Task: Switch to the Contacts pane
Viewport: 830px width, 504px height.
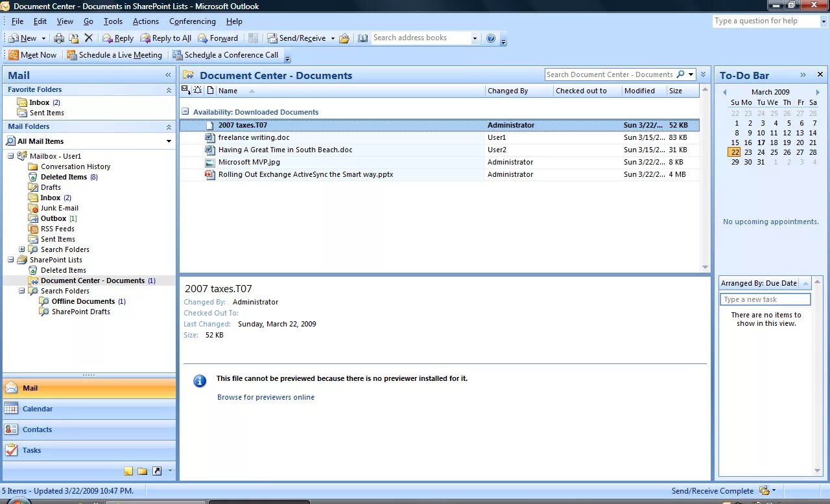Action: [x=89, y=430]
